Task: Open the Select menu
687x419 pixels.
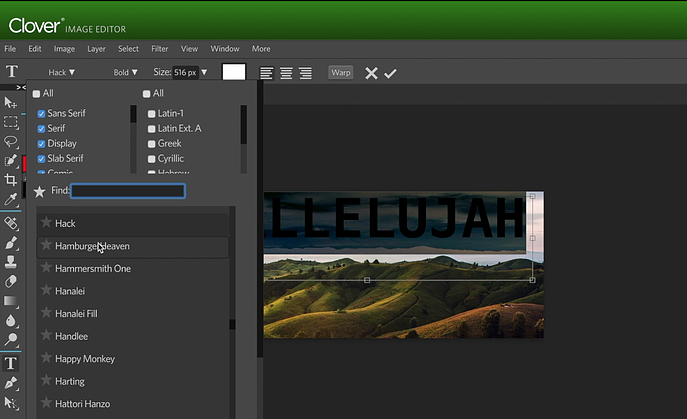Action: pos(128,49)
